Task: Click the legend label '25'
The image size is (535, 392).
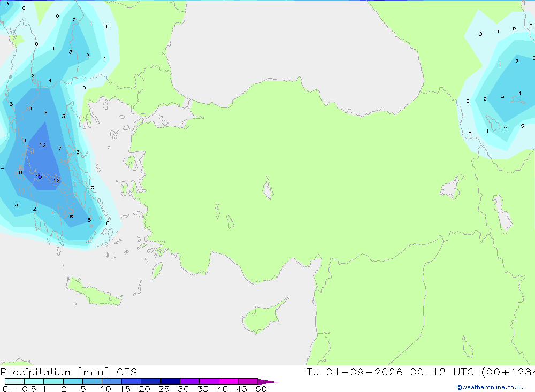Action: tap(164, 389)
